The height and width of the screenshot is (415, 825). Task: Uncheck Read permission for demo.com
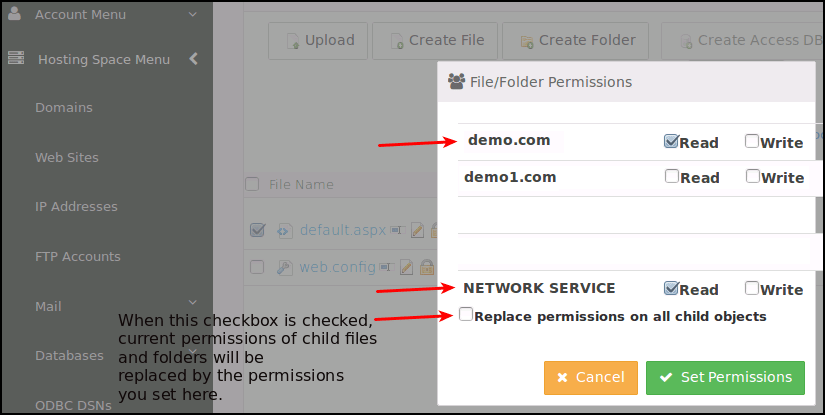pos(671,141)
